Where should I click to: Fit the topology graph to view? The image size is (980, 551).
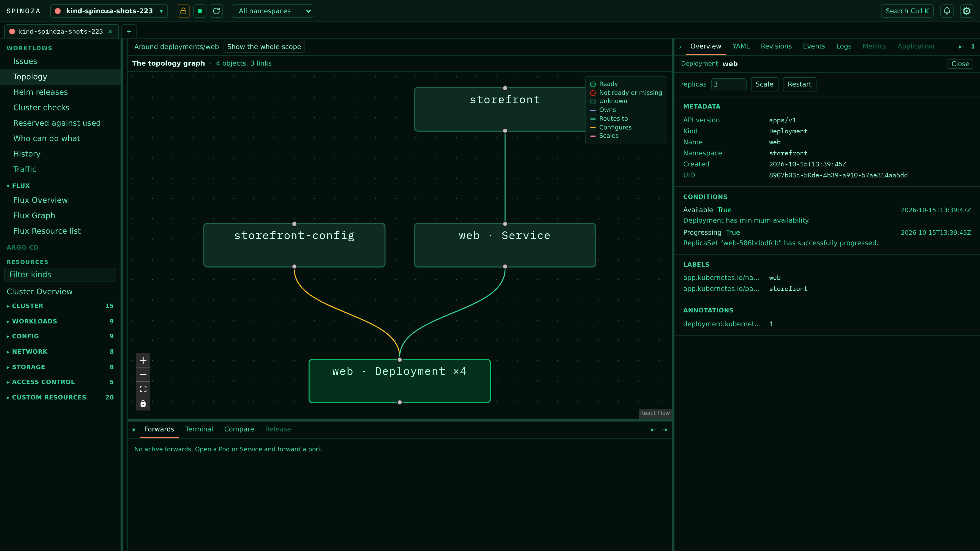click(x=143, y=389)
